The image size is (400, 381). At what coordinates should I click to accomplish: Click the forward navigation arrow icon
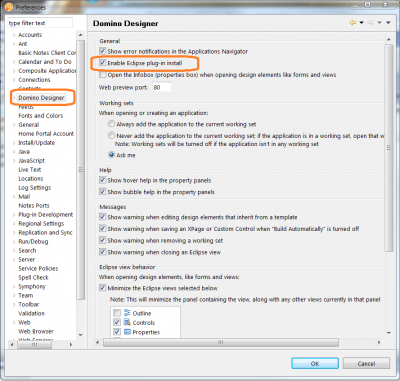pyautogui.click(x=370, y=23)
